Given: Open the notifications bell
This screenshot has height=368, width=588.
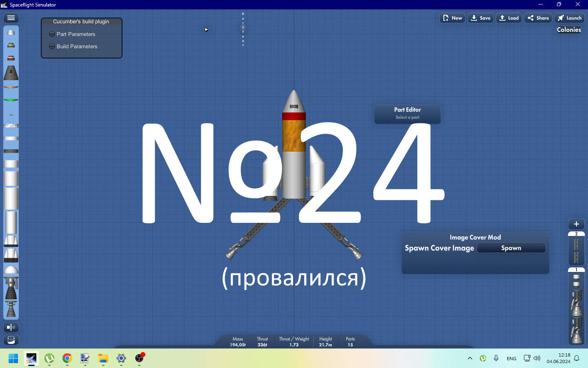Looking at the screenshot, I should pyautogui.click(x=577, y=358).
